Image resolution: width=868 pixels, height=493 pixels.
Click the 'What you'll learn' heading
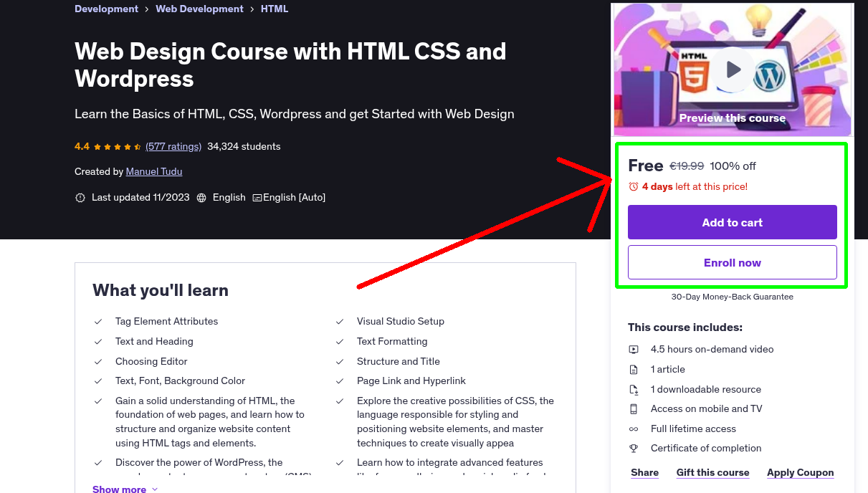tap(161, 290)
